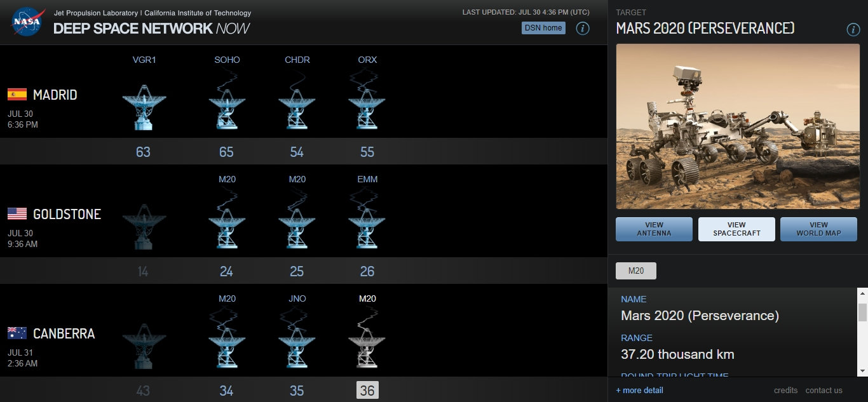Click antenna number 24
The width and height of the screenshot is (868, 402).
[226, 271]
